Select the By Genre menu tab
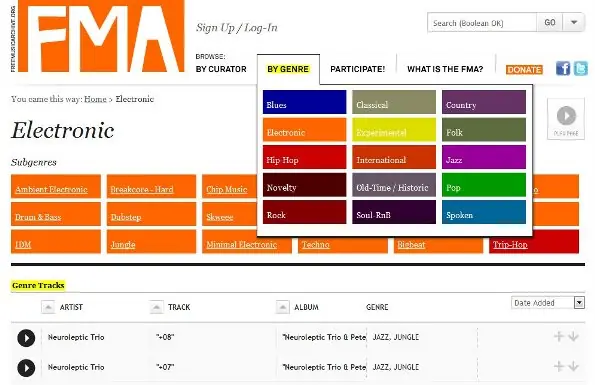The width and height of the screenshot is (595, 385). pyautogui.click(x=288, y=69)
